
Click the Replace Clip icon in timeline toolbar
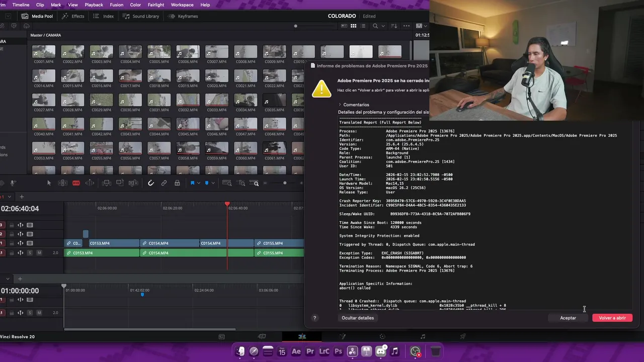pyautogui.click(x=133, y=183)
